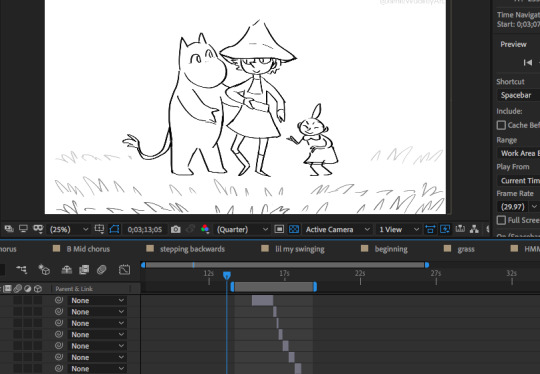Toggle mask and shape path visibility
540x374 pixels.
(x=114, y=229)
